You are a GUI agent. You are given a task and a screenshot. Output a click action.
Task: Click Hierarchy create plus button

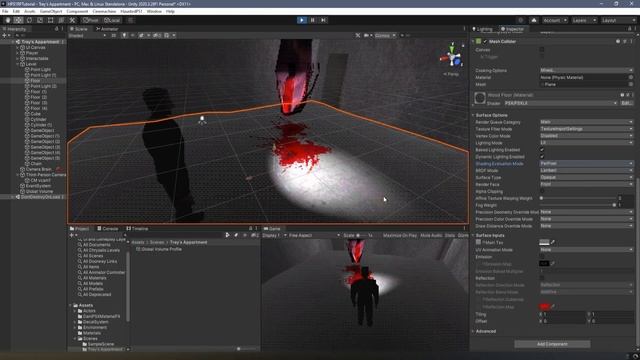[4, 36]
